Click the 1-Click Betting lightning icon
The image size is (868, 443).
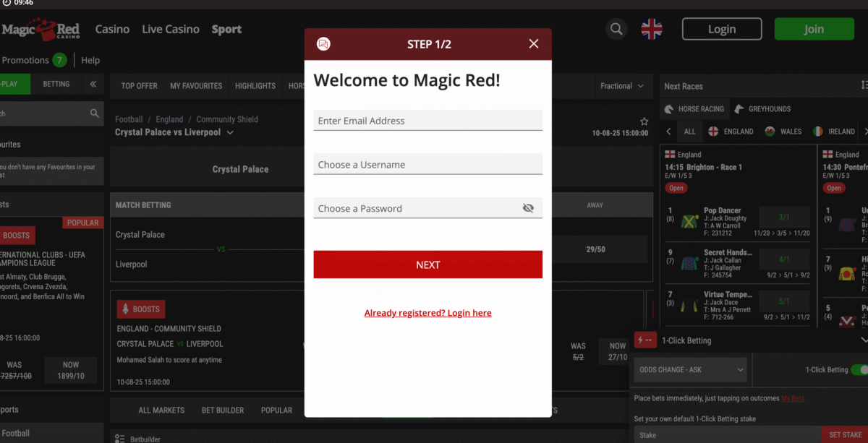pyautogui.click(x=645, y=340)
